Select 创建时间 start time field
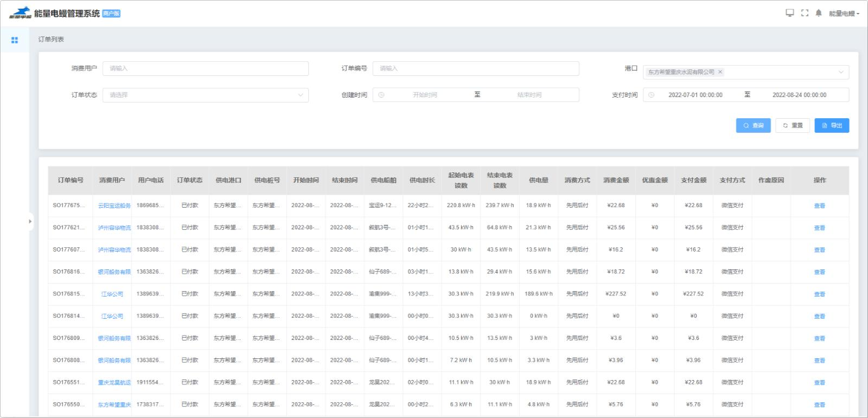 (425, 95)
